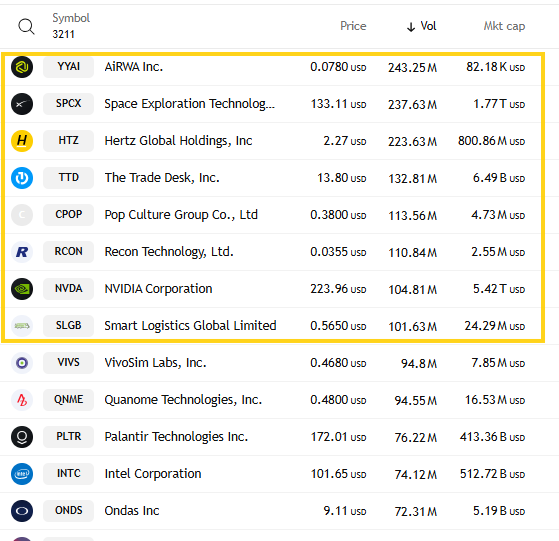Click the SpaceX company logo icon
Screen dimensions: 559x541
22,104
